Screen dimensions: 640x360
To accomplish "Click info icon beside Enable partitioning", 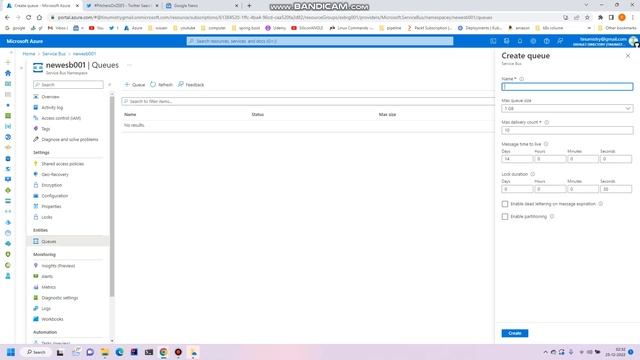I will [x=552, y=216].
